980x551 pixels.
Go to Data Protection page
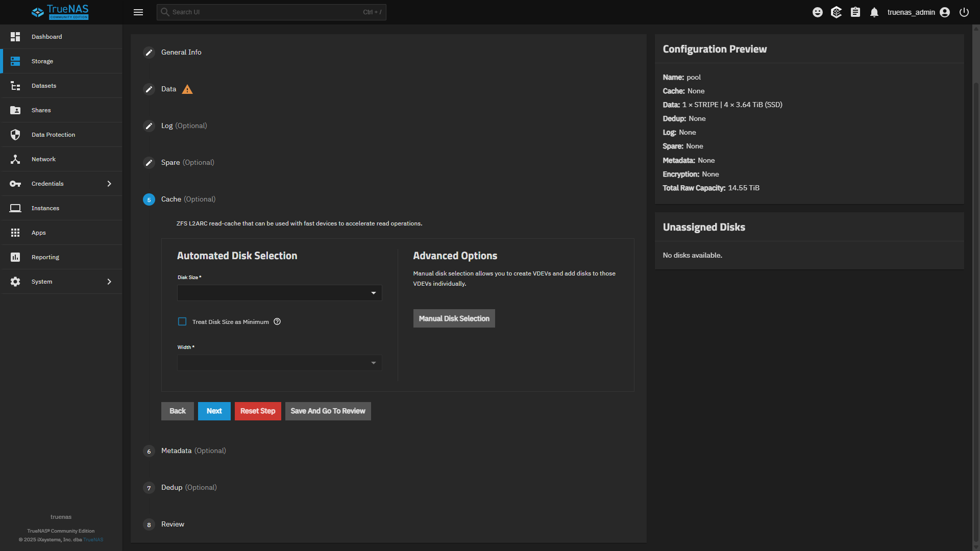tap(53, 135)
